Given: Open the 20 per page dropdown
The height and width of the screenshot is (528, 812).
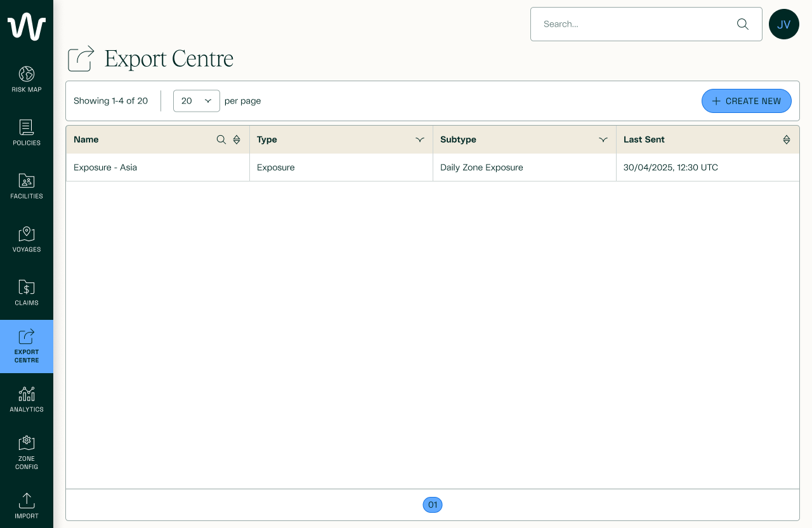Looking at the screenshot, I should (197, 101).
